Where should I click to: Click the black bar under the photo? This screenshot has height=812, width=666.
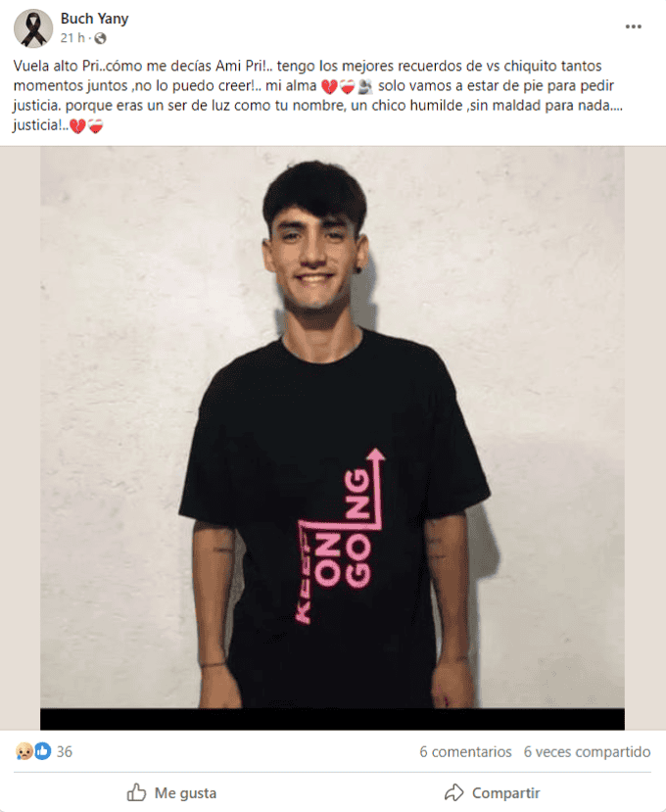(332, 719)
